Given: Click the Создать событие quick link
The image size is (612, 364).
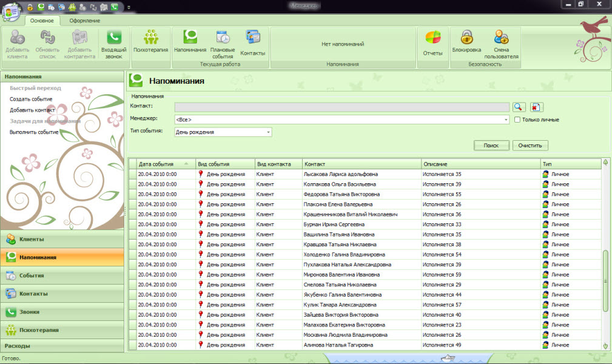Looking at the screenshot, I should tap(31, 99).
